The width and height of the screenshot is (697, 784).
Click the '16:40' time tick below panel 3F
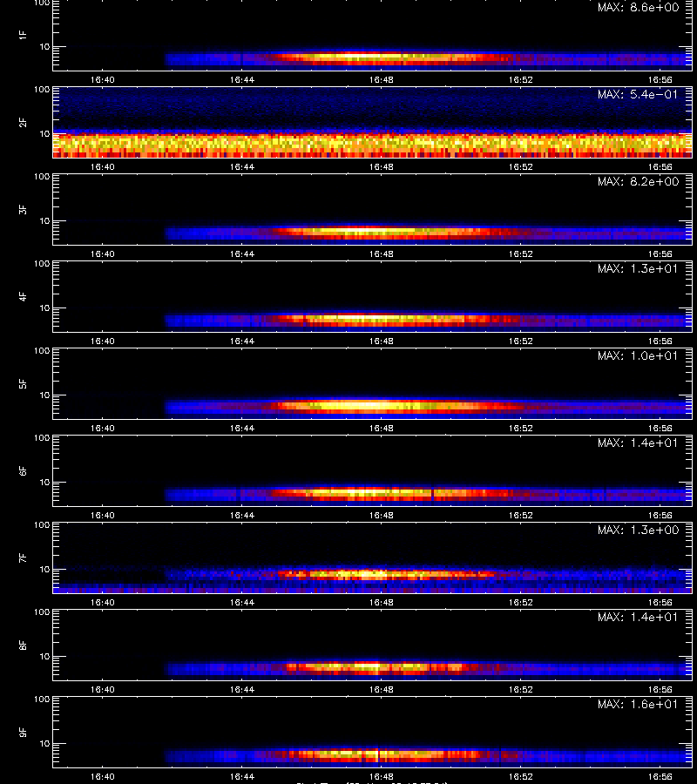point(103,254)
